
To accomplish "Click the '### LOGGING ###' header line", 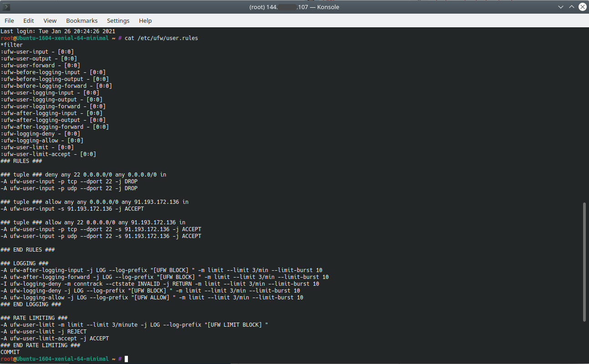I will 25,263.
